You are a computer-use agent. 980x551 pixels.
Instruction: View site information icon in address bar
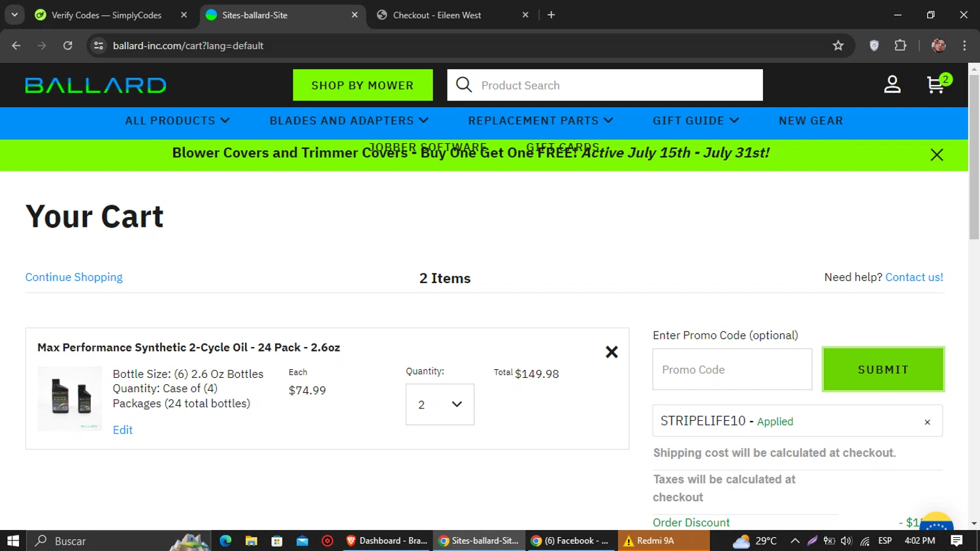(99, 46)
